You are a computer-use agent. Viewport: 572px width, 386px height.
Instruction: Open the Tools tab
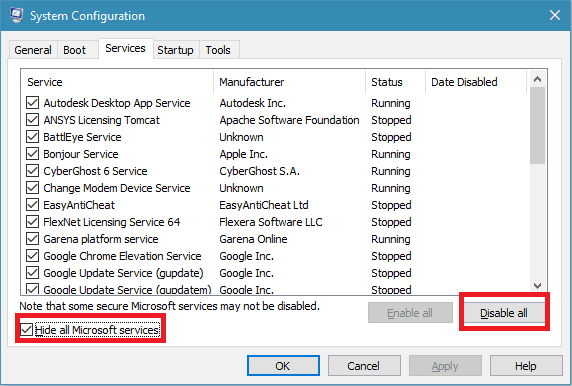click(218, 50)
